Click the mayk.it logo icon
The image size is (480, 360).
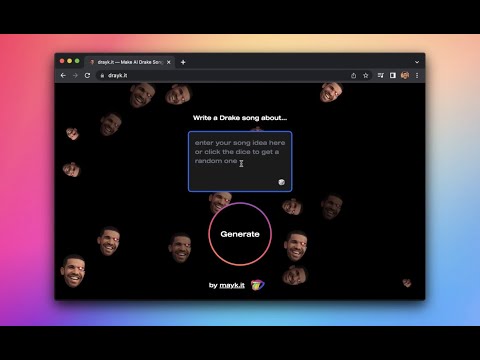[257, 285]
